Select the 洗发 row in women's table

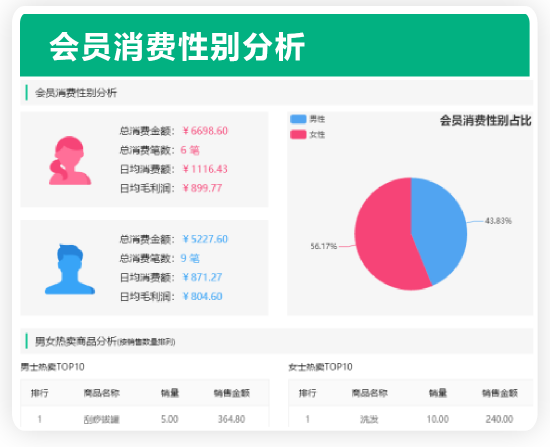[411, 419]
